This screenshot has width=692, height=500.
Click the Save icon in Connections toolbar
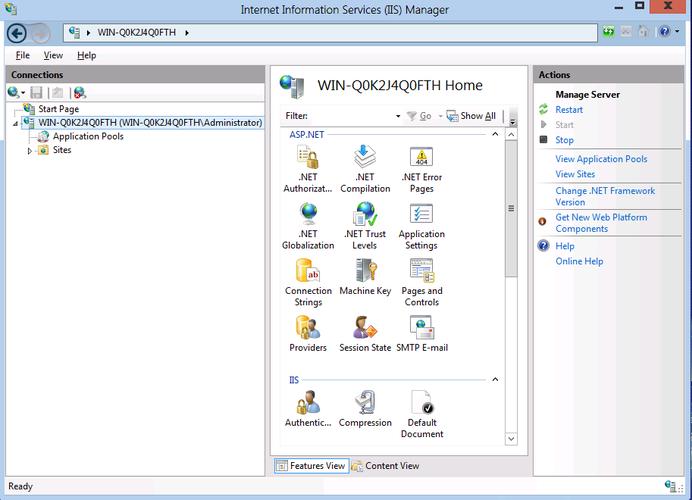tap(36, 92)
